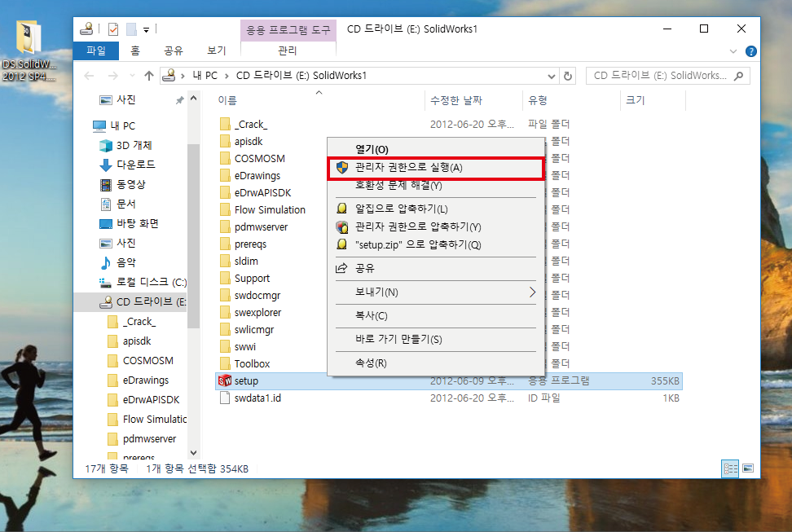792x532 pixels.
Task: Choose 호환성 문제 해결(Y) from context menu
Action: (x=437, y=186)
